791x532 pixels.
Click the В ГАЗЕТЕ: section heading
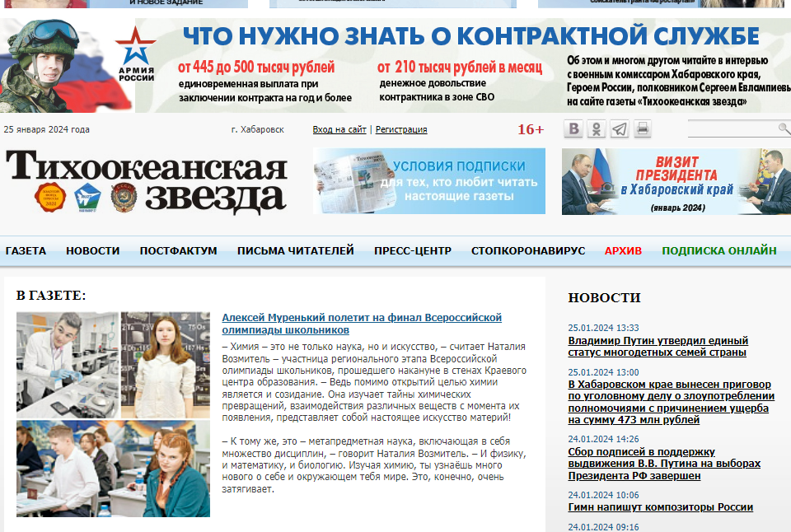click(x=51, y=296)
